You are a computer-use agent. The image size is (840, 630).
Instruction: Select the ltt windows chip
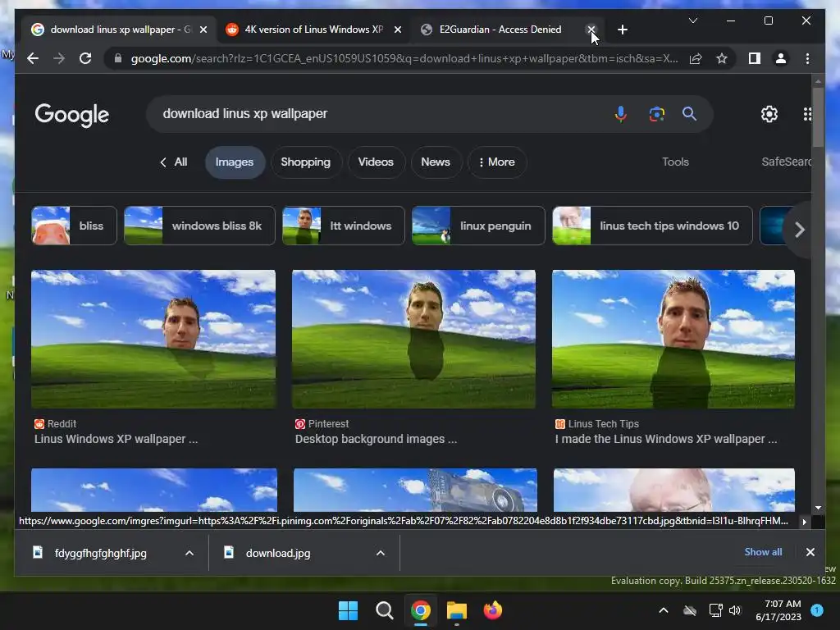click(x=344, y=226)
